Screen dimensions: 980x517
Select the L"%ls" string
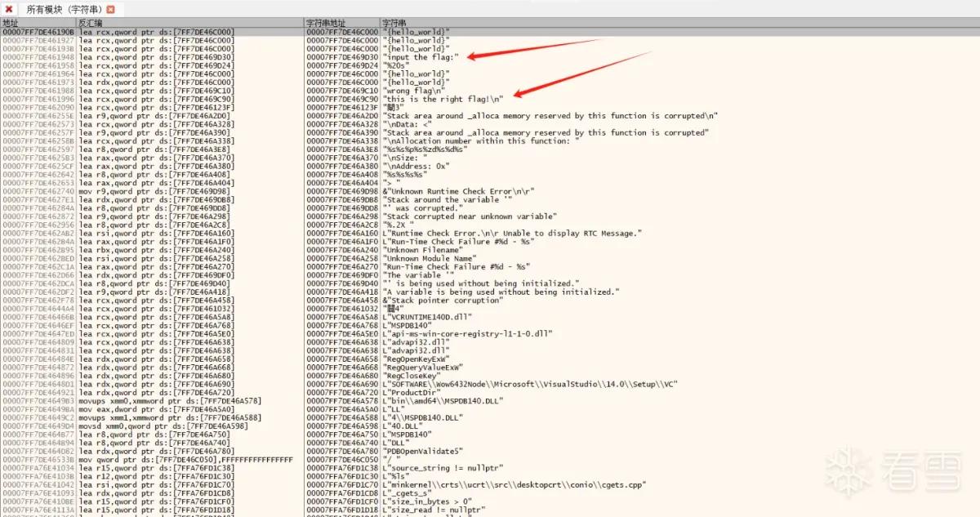(x=395, y=476)
